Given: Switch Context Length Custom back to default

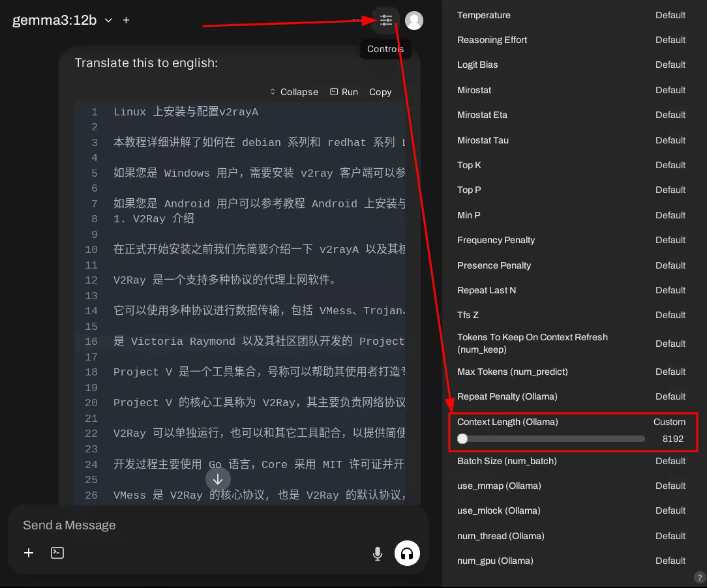Looking at the screenshot, I should (669, 422).
